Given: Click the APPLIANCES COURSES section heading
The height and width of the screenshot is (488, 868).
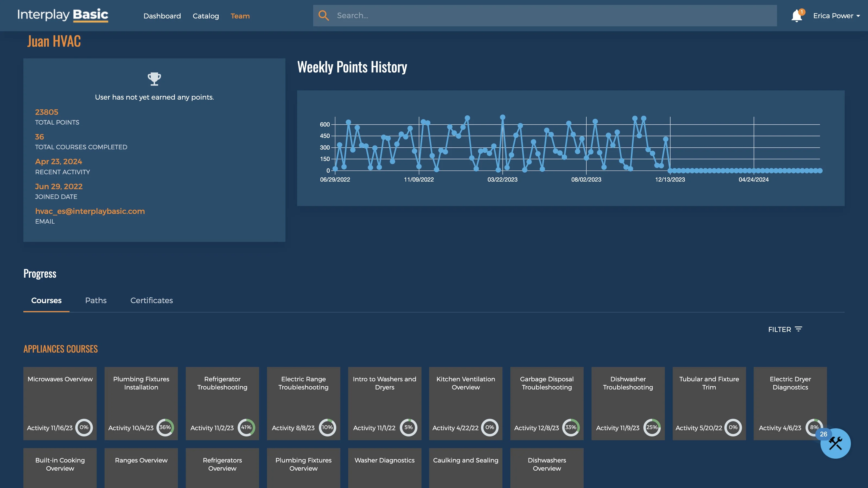Looking at the screenshot, I should coord(61,349).
